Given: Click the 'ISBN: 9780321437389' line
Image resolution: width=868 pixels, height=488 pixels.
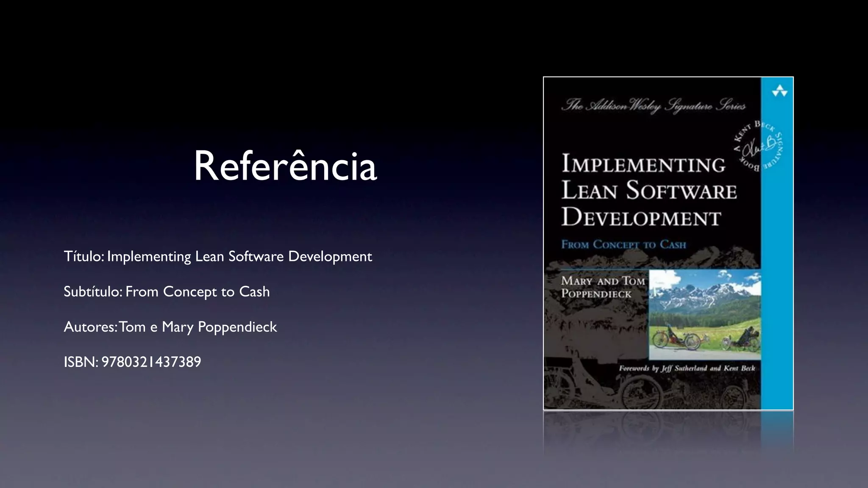Looking at the screenshot, I should tap(132, 362).
